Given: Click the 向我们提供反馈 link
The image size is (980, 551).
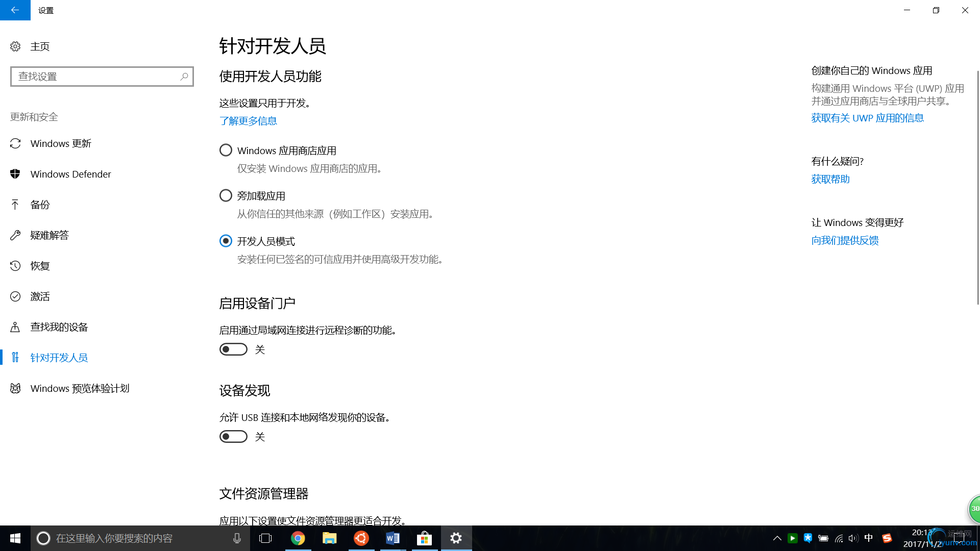Looking at the screenshot, I should click(845, 240).
